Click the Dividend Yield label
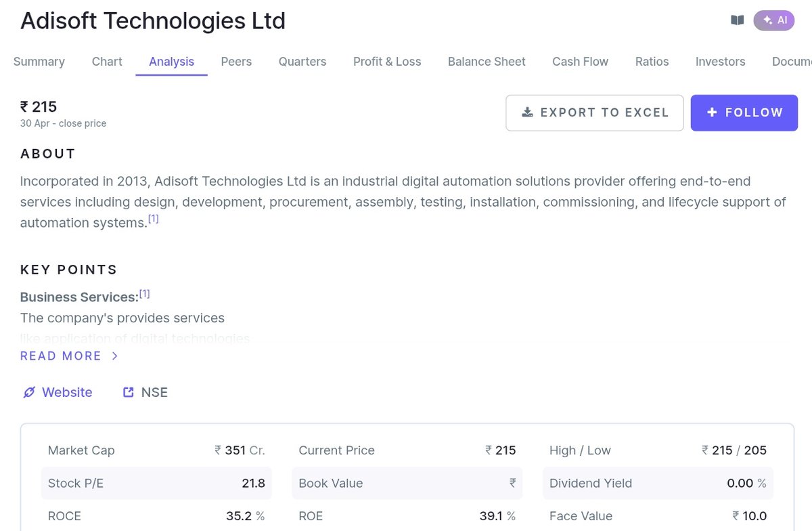 click(591, 484)
